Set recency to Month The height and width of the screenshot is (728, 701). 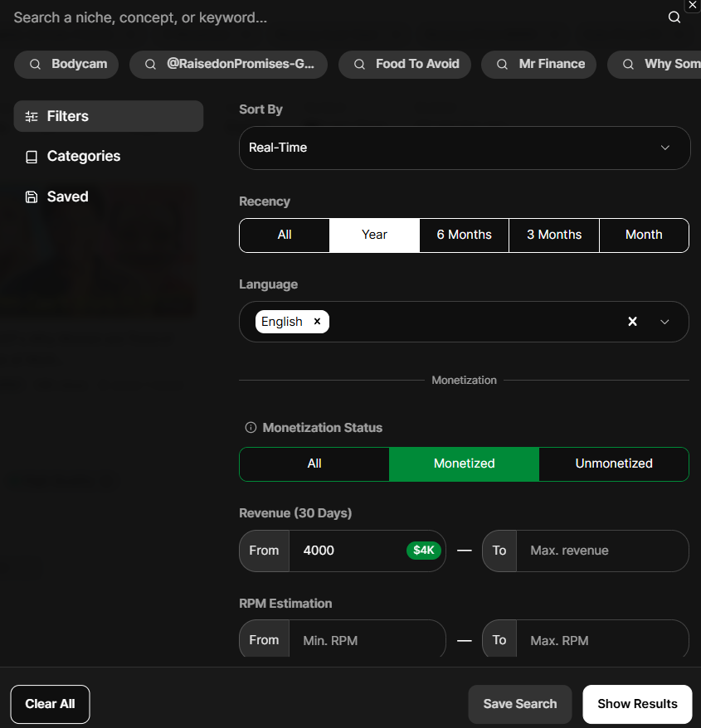(644, 235)
